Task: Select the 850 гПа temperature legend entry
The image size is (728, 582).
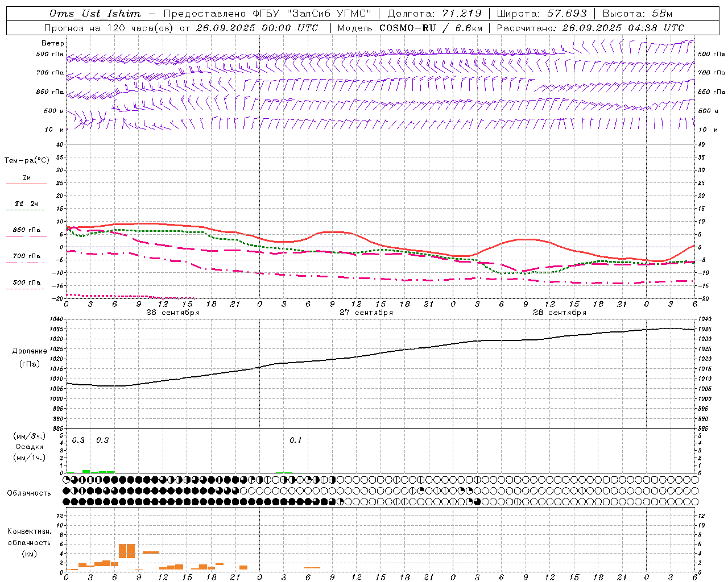Action: [27, 230]
